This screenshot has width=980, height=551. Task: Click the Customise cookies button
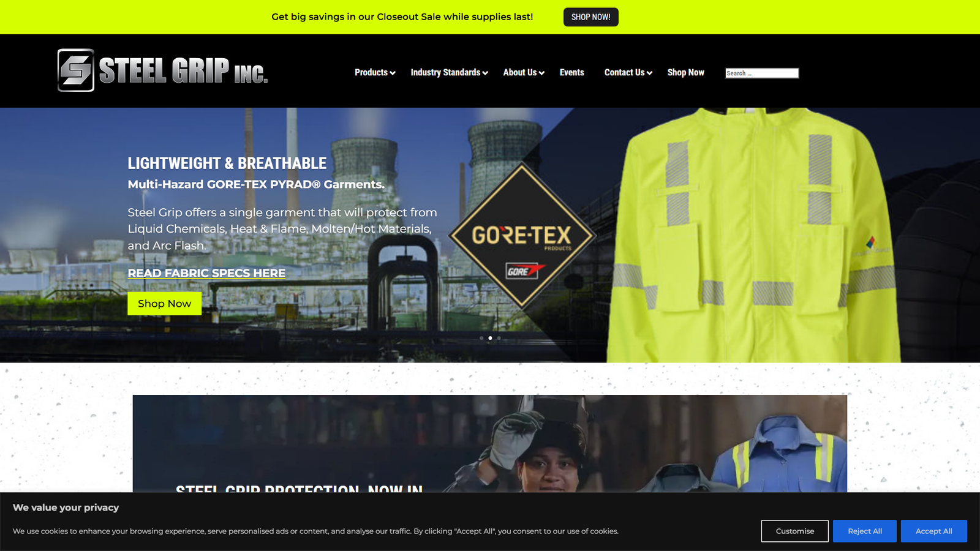794,531
